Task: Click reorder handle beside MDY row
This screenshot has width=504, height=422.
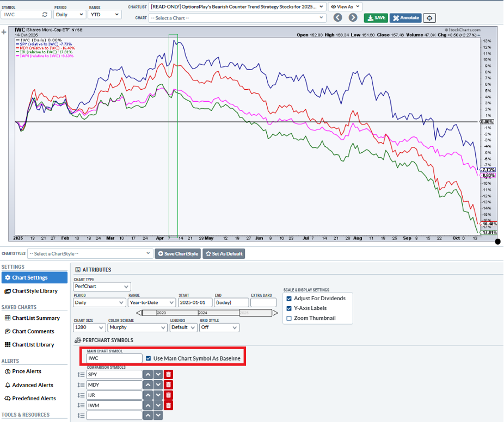Action: click(81, 384)
